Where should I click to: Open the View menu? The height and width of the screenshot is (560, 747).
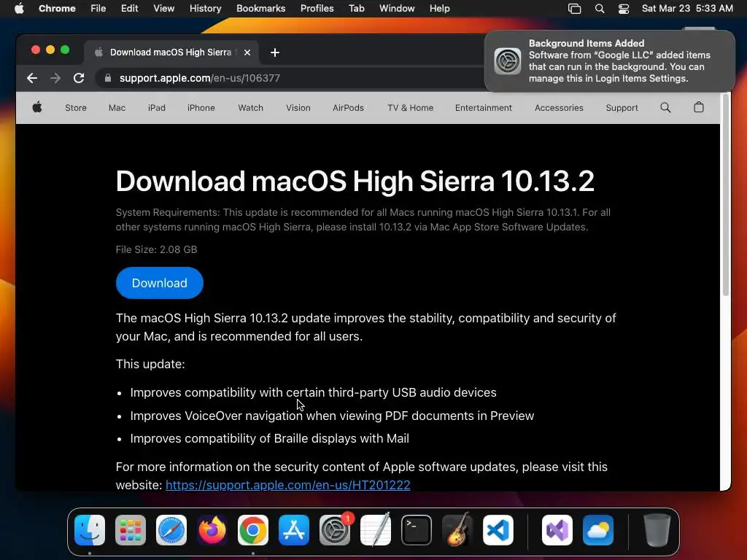(163, 8)
